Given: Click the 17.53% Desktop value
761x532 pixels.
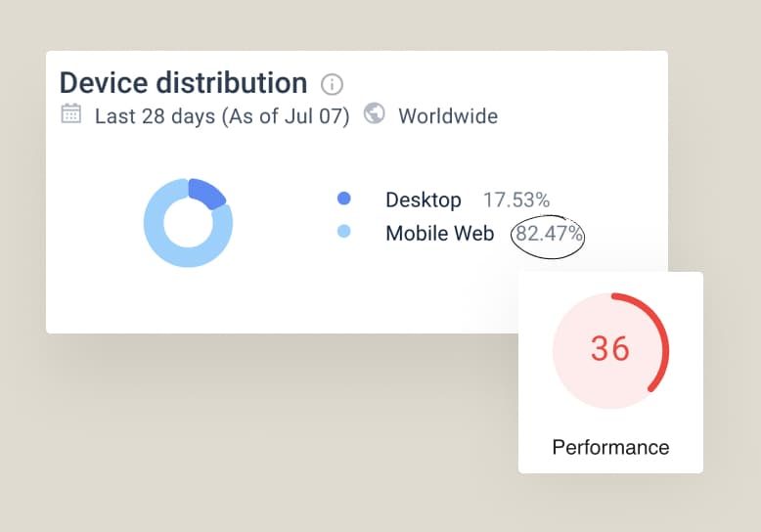Looking at the screenshot, I should click(515, 200).
